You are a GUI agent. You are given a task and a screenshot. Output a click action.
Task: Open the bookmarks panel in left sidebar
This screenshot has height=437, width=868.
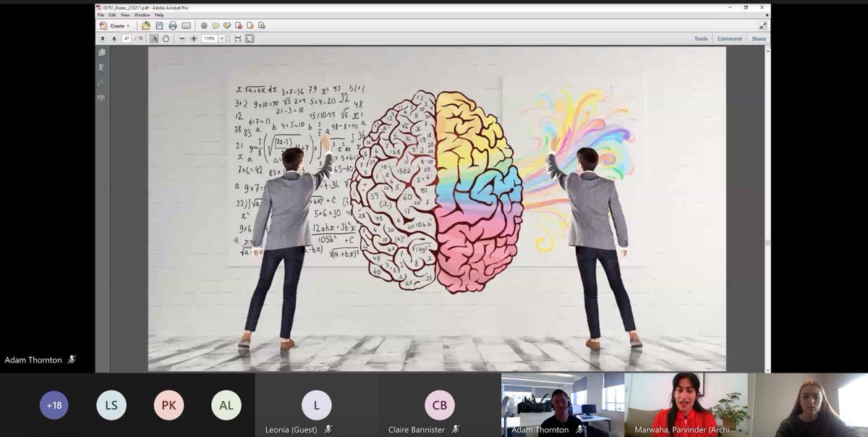pyautogui.click(x=102, y=67)
